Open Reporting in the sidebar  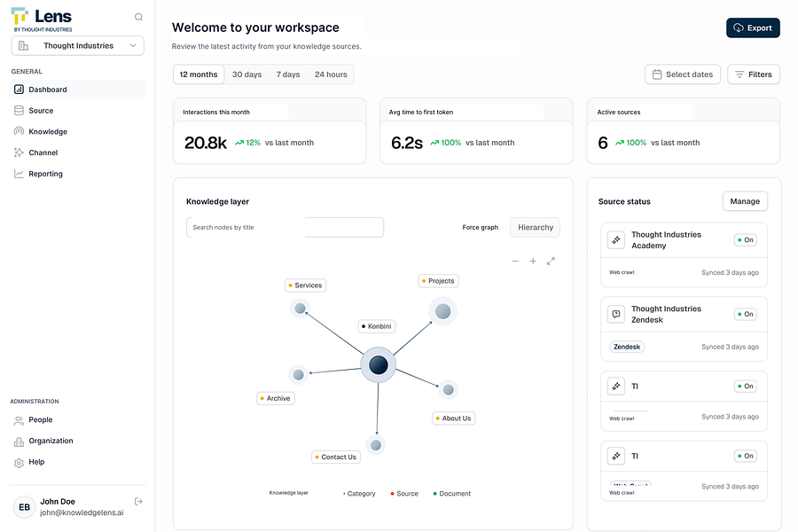click(77, 174)
